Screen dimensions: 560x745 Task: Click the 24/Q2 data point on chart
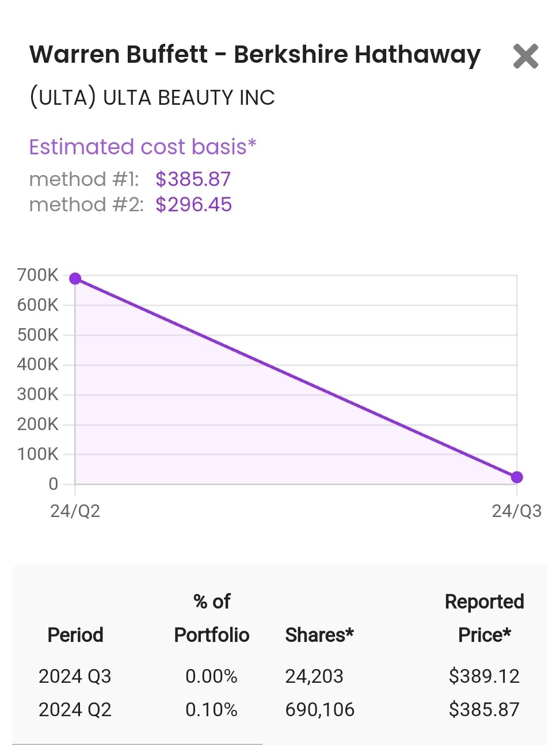(x=75, y=279)
